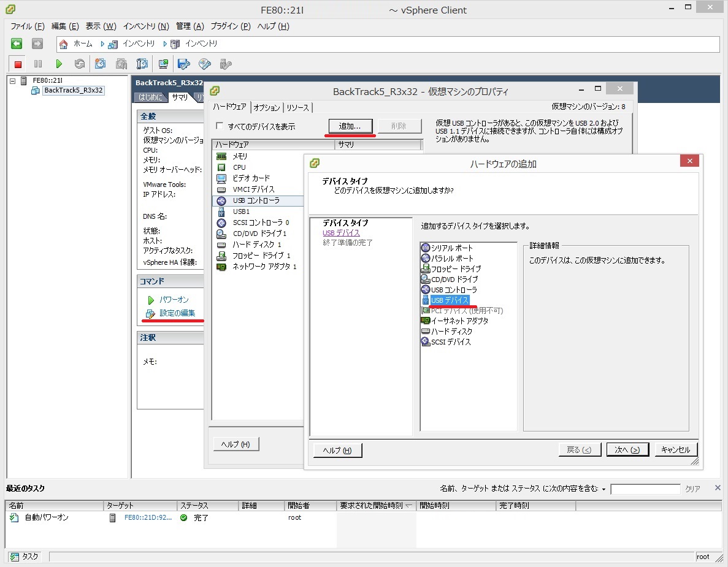Click the 追加... button

tap(350, 126)
